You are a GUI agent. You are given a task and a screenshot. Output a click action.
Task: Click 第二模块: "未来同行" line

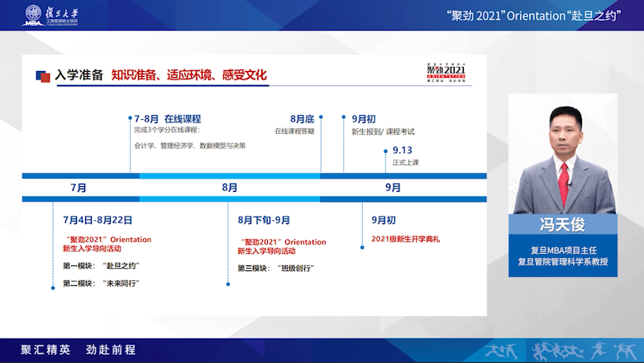pyautogui.click(x=101, y=284)
